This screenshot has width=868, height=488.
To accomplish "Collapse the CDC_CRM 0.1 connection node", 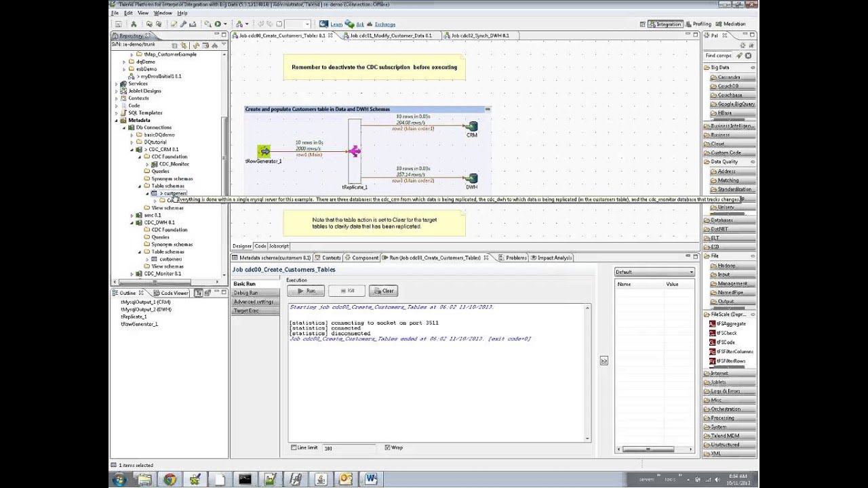I will [x=132, y=149].
